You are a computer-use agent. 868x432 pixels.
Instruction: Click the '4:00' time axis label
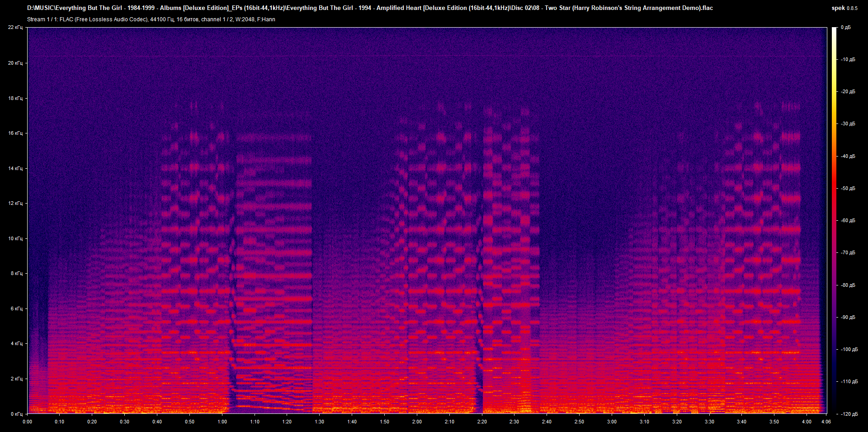807,422
